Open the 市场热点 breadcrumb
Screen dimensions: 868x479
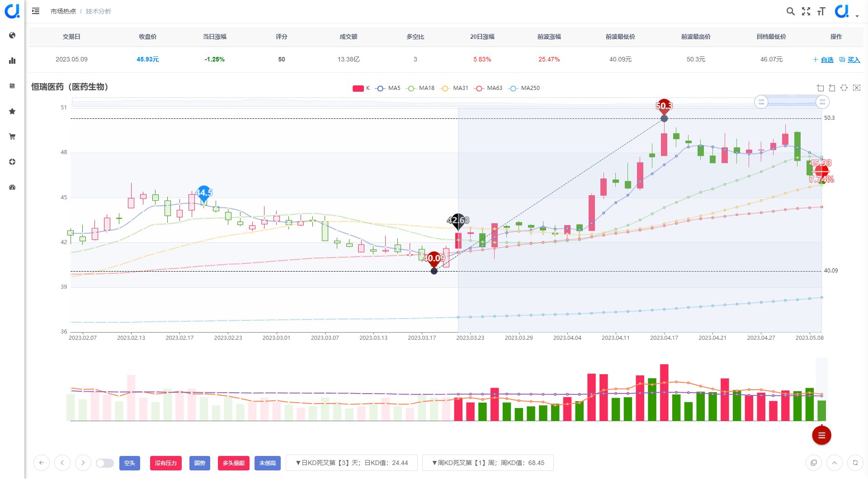coord(63,11)
